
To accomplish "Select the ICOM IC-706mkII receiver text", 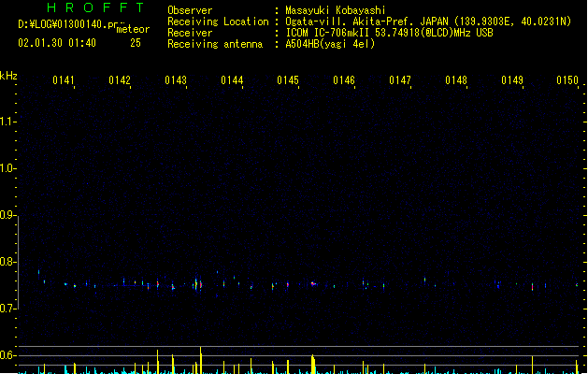I will 389,33.
